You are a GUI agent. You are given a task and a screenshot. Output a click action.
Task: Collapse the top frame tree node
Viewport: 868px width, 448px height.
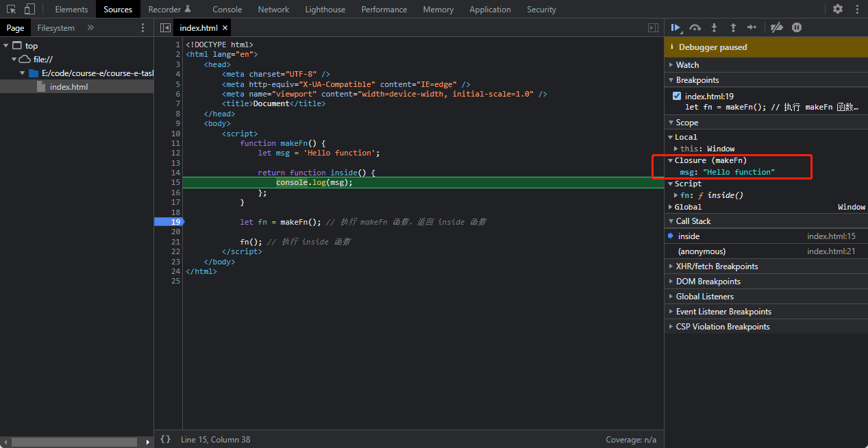(x=6, y=46)
